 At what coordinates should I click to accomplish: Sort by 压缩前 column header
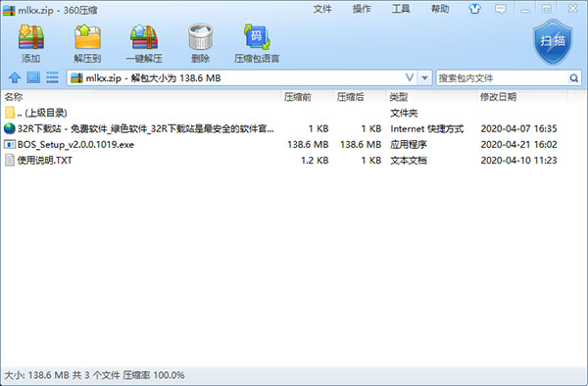coord(298,97)
